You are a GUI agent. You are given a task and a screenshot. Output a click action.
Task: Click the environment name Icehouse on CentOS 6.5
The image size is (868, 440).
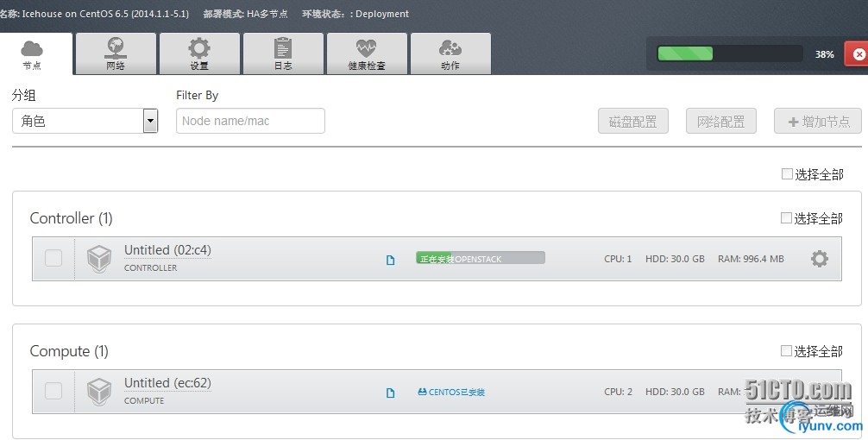(x=105, y=14)
